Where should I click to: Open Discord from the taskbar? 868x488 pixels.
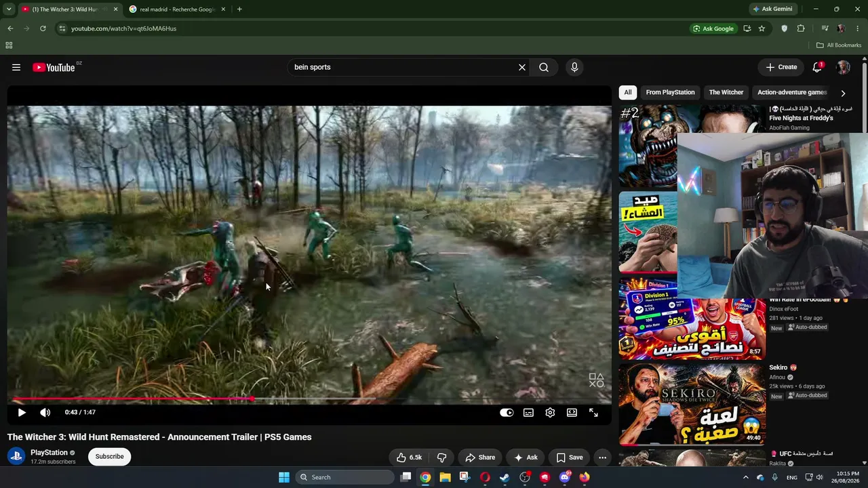[x=564, y=477]
